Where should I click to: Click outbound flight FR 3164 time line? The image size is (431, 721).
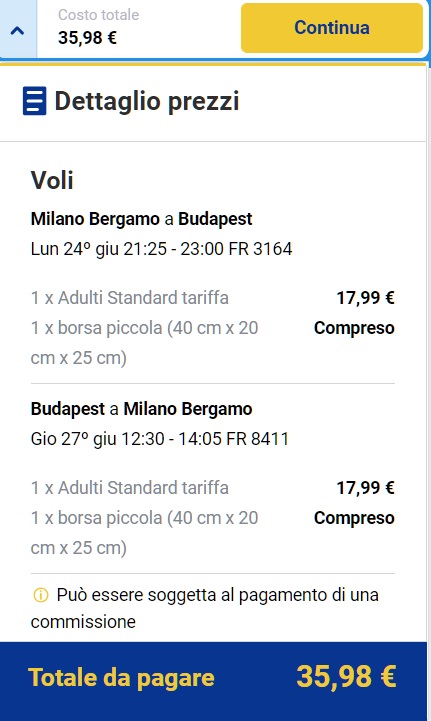161,249
